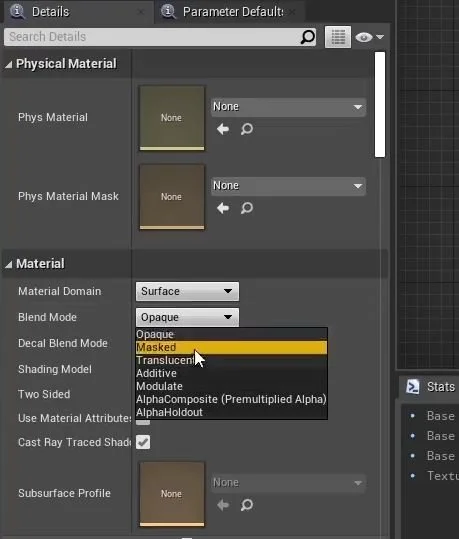Open the Phys Material Mask None dropdown
The height and width of the screenshot is (539, 459).
[x=288, y=186]
